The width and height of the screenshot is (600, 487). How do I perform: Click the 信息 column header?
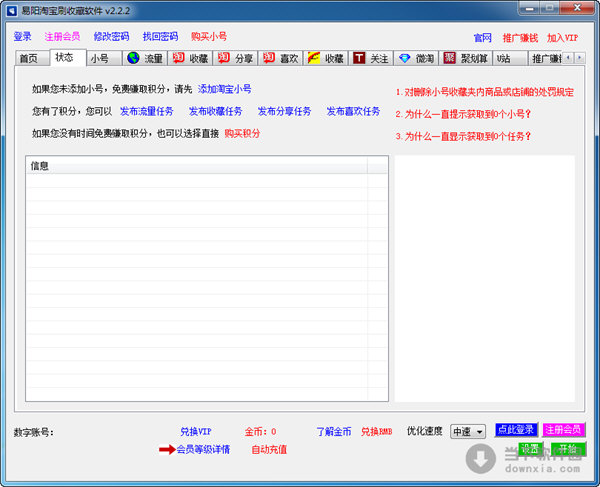pyautogui.click(x=197, y=166)
